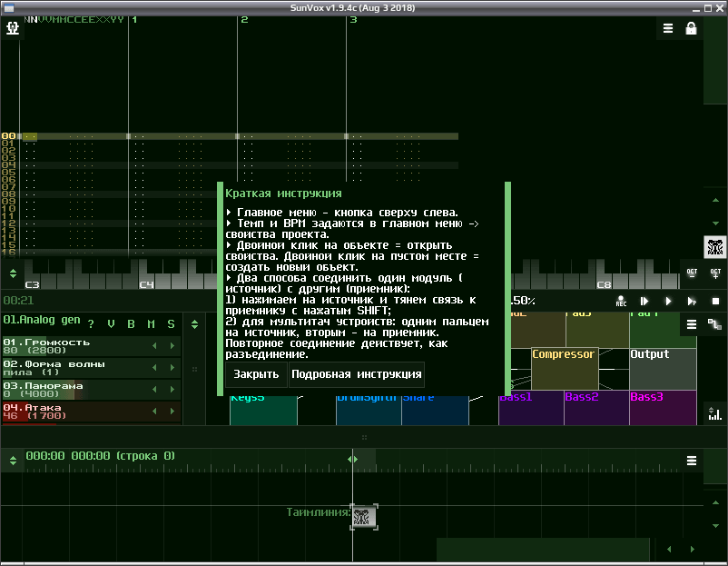Click the C4 piano key
Image resolution: width=728 pixels, height=566 pixels.
147,283
